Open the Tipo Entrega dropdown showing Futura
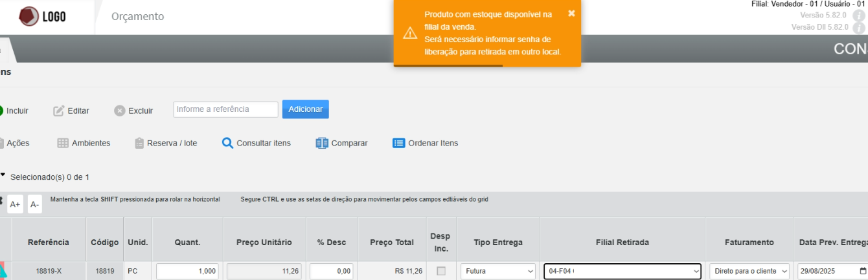 [498, 272]
